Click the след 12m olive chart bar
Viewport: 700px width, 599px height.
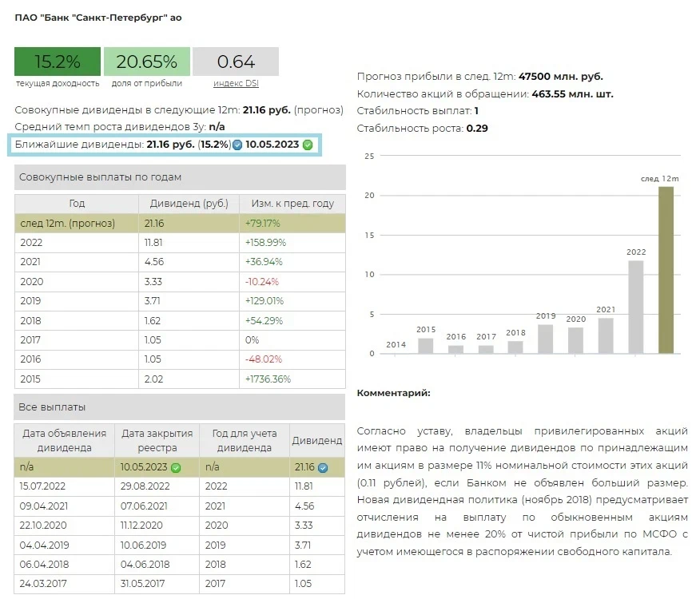point(666,269)
